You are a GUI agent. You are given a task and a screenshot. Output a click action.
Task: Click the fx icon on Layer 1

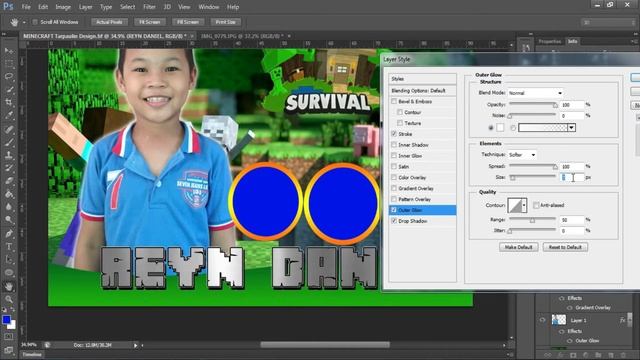pyautogui.click(x=622, y=320)
